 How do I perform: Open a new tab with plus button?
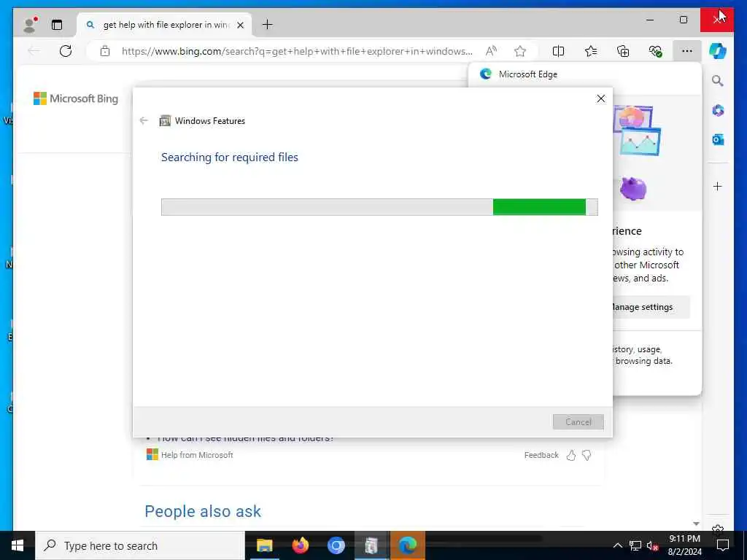click(268, 24)
